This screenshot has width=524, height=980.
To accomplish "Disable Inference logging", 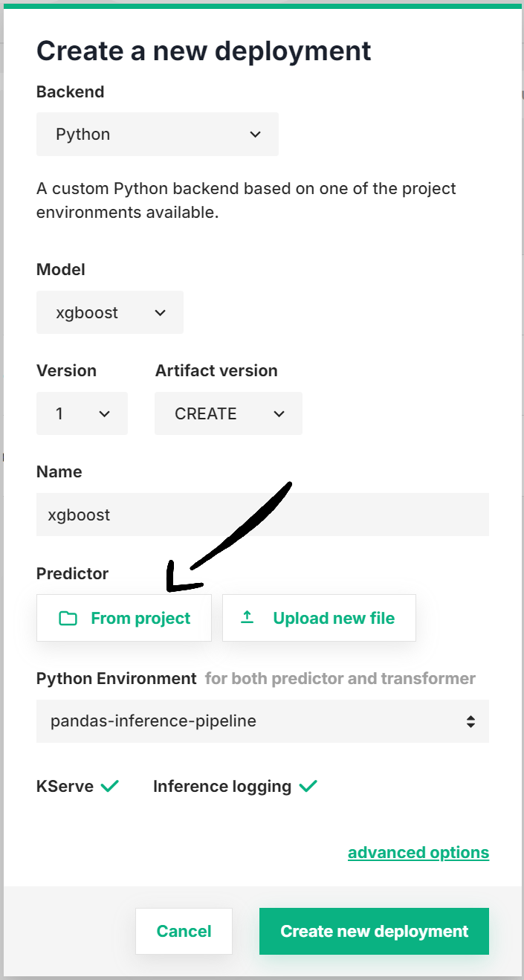I will click(309, 785).
